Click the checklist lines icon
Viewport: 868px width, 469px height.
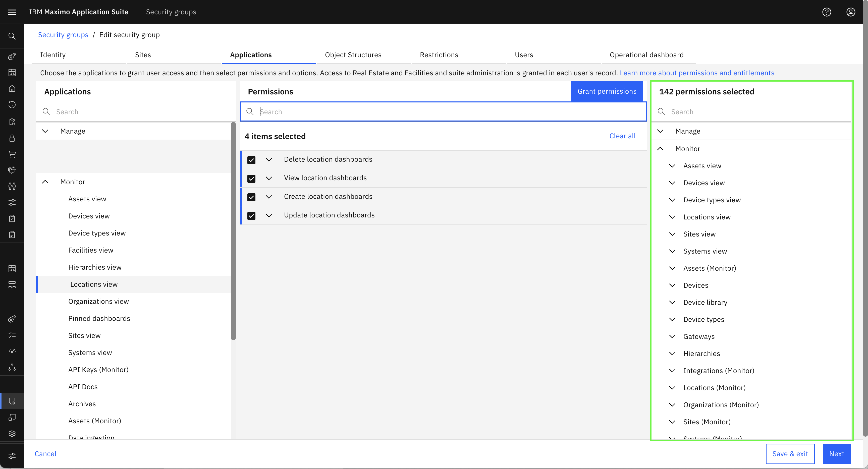coord(12,335)
